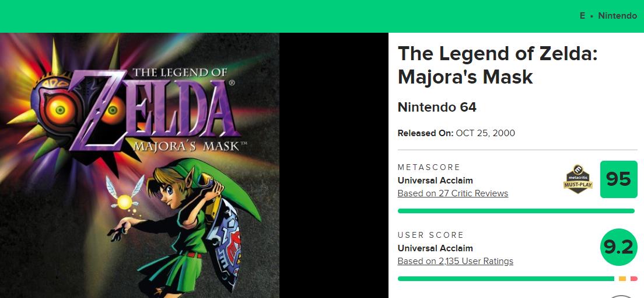Click the Nintendo publisher link in the top bar
This screenshot has width=644, height=298.
coord(617,16)
